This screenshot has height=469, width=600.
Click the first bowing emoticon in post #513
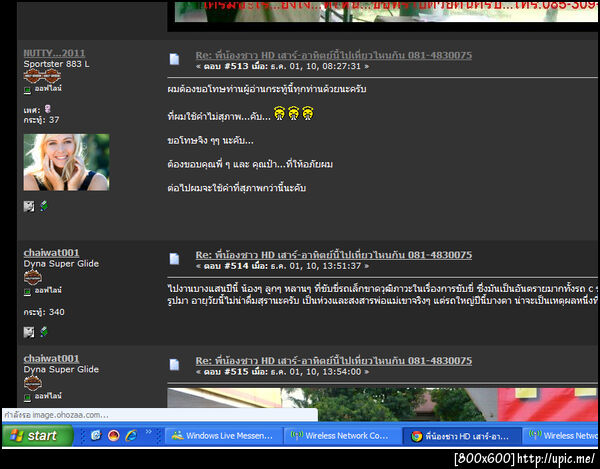pos(280,114)
